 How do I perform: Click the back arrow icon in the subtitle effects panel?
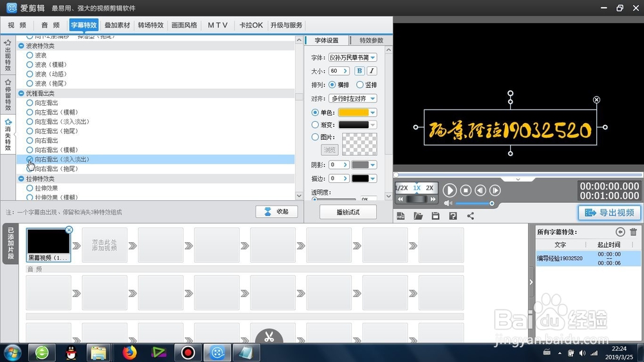(x=620, y=232)
